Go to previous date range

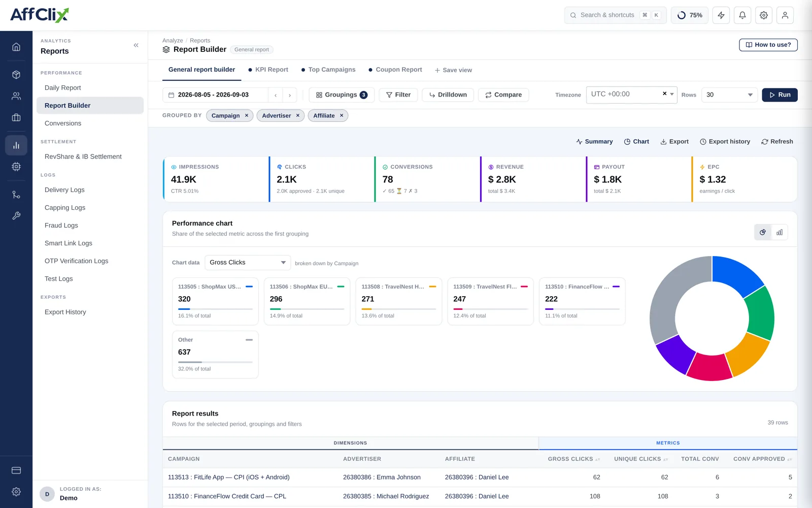tap(276, 95)
